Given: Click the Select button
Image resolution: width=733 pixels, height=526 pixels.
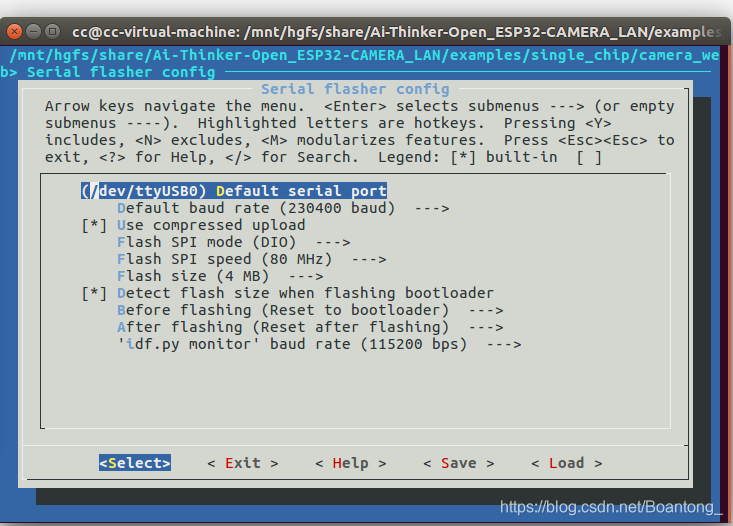Looking at the screenshot, I should (x=135, y=463).
